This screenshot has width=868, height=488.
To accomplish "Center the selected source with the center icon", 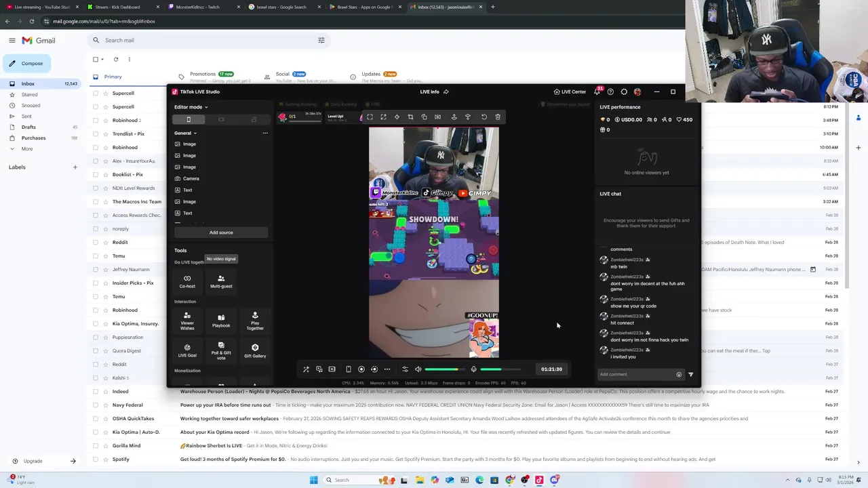I will point(397,117).
